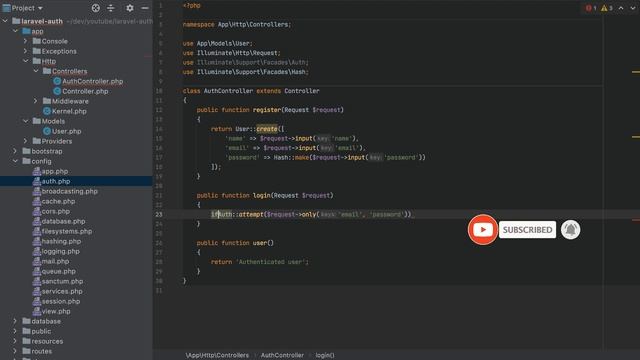
Task: Click the class name AuthController in editor
Action: click(228, 91)
